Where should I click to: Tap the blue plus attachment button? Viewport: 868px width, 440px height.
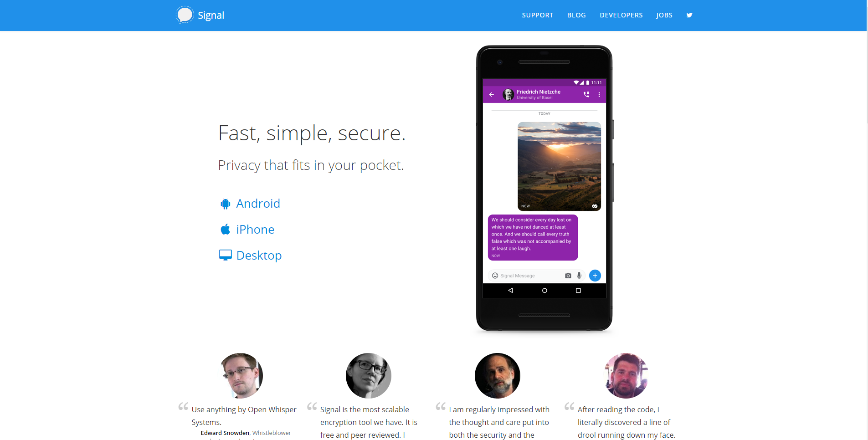click(x=595, y=276)
